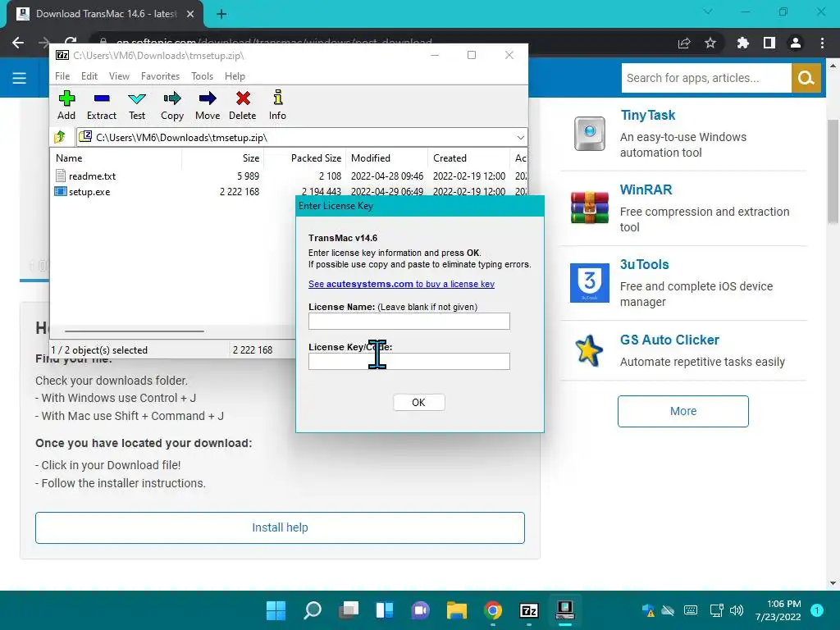This screenshot has width=840, height=630.
Task: Open the volume control in system tray
Action: point(737,610)
